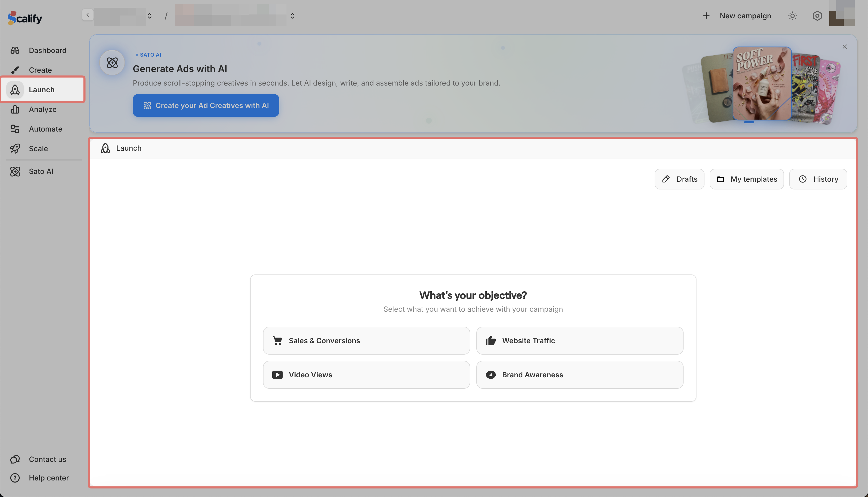Viewport: 868px width, 497px height.
Task: Click the Contact us chat icon
Action: click(15, 459)
